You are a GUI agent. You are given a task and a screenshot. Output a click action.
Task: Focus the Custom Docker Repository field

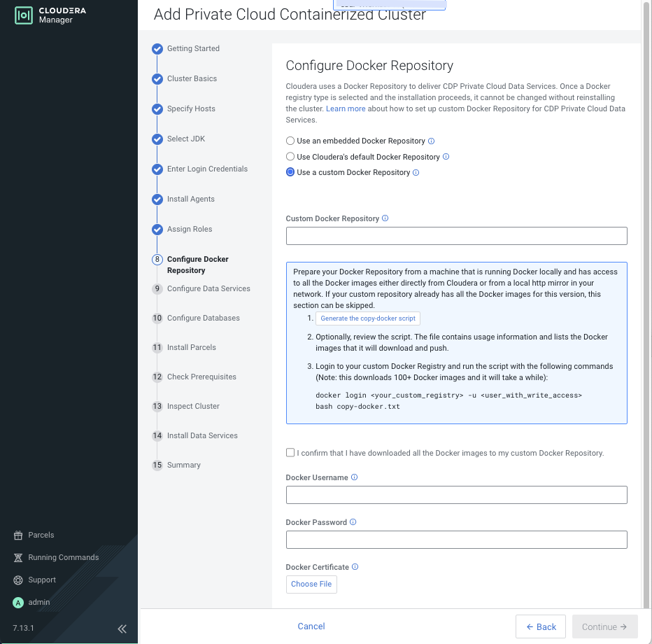(x=456, y=236)
